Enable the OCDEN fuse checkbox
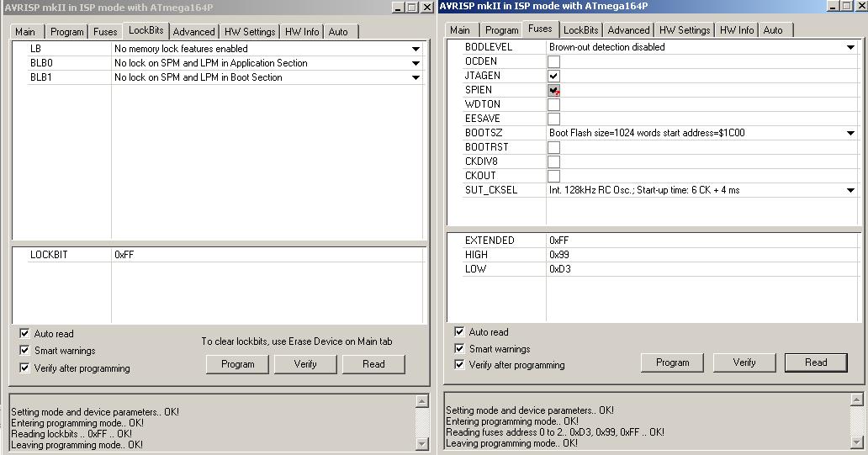The width and height of the screenshot is (868, 455). pyautogui.click(x=553, y=61)
